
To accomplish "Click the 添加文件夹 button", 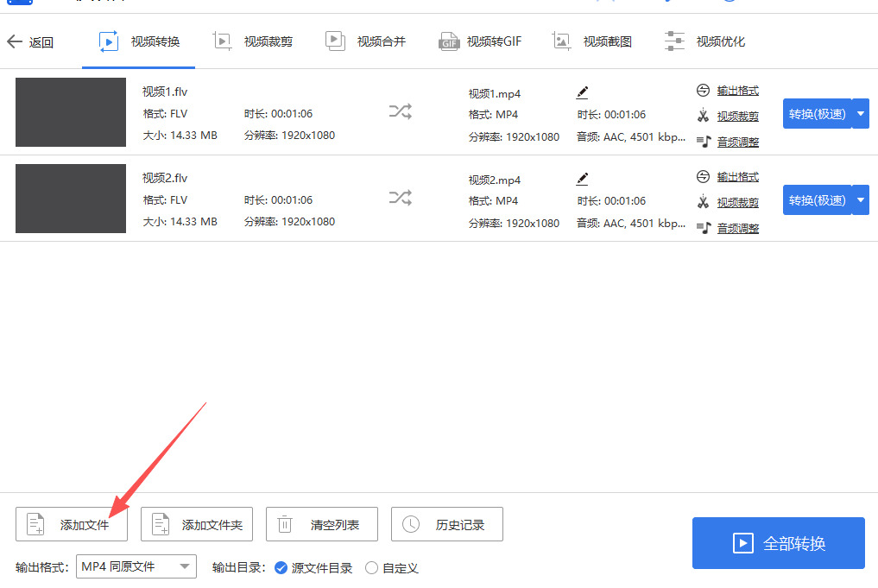I will pos(197,524).
